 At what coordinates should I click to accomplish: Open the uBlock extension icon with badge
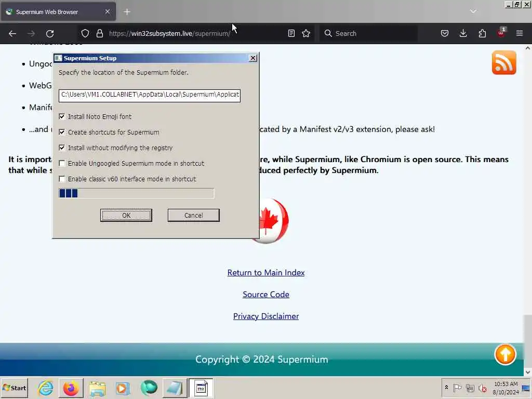coord(501,33)
